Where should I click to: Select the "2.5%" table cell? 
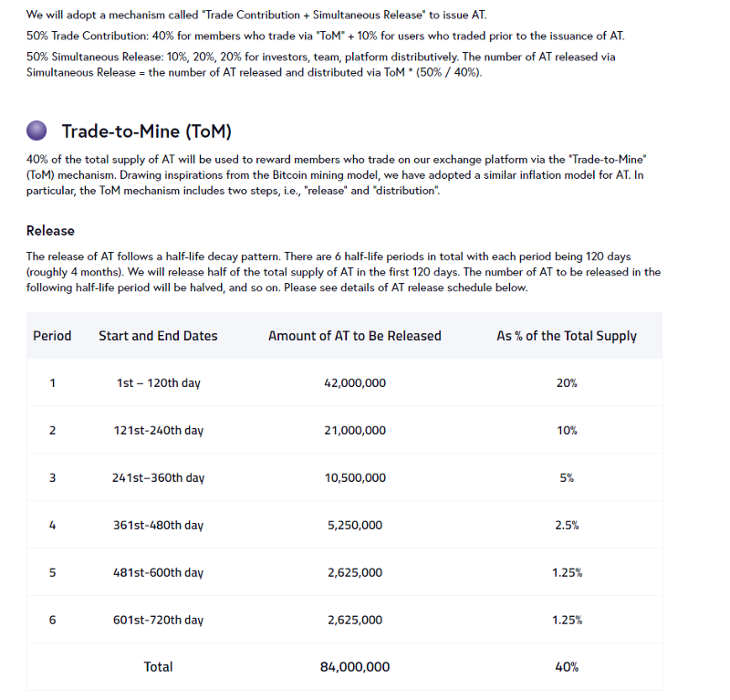[x=566, y=526]
